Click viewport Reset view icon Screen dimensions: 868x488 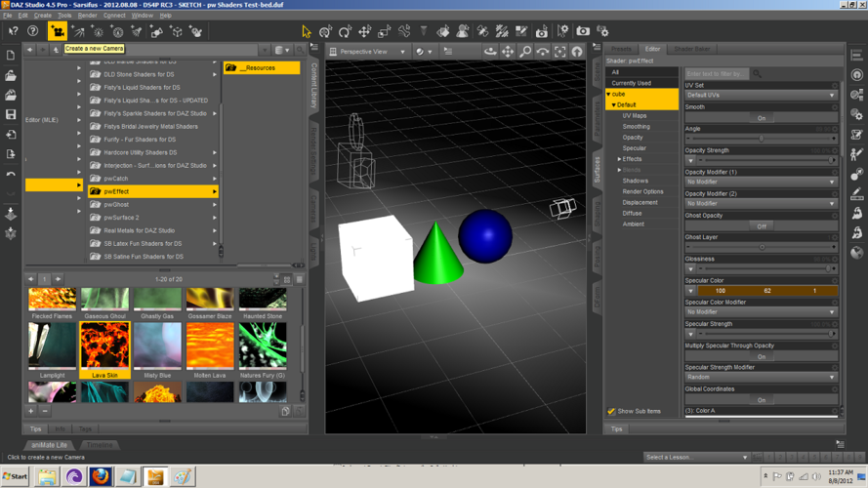(577, 52)
